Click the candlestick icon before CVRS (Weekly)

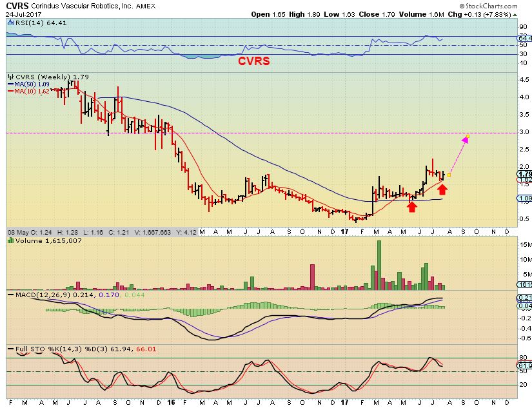tap(10, 77)
